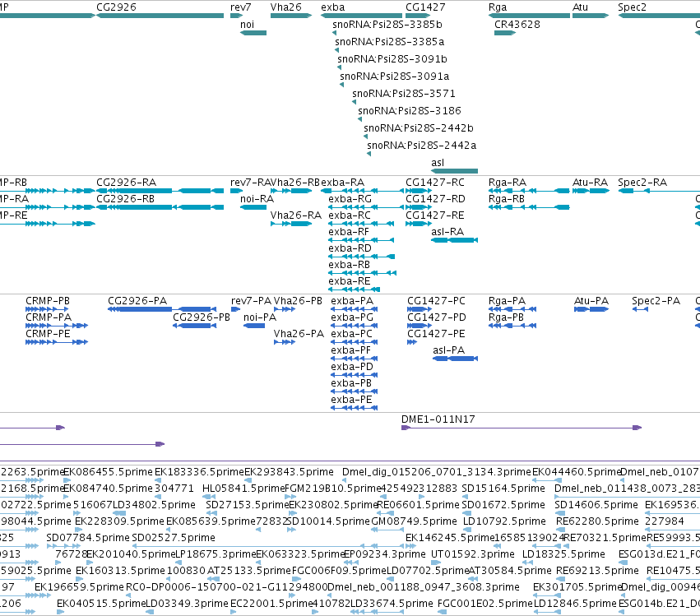Click the asl-RA transcript label

click(447, 232)
